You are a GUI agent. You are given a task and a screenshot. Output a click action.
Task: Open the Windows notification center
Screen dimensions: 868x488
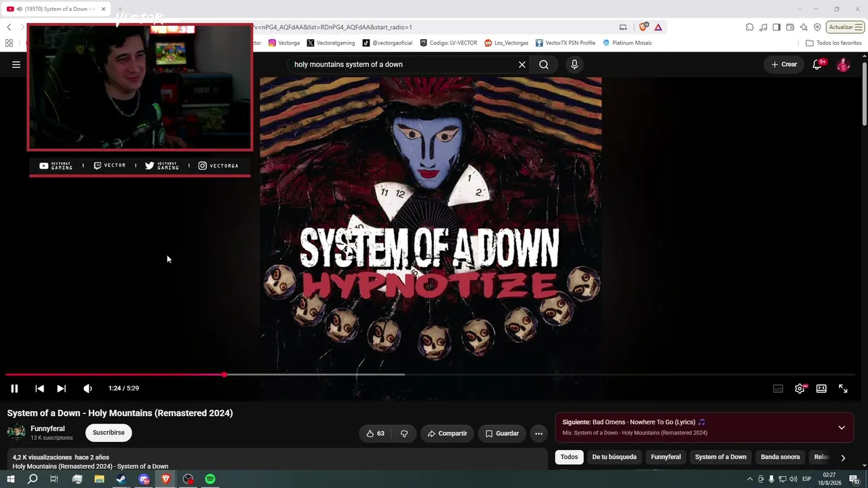854,479
